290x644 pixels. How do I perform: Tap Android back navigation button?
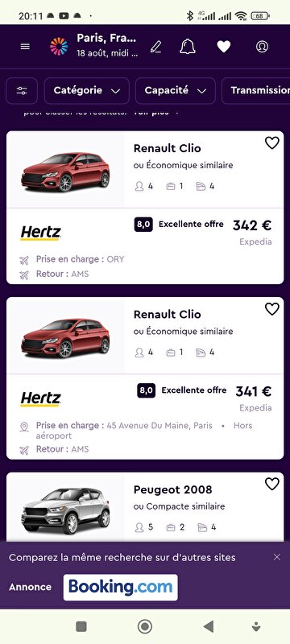point(209,626)
